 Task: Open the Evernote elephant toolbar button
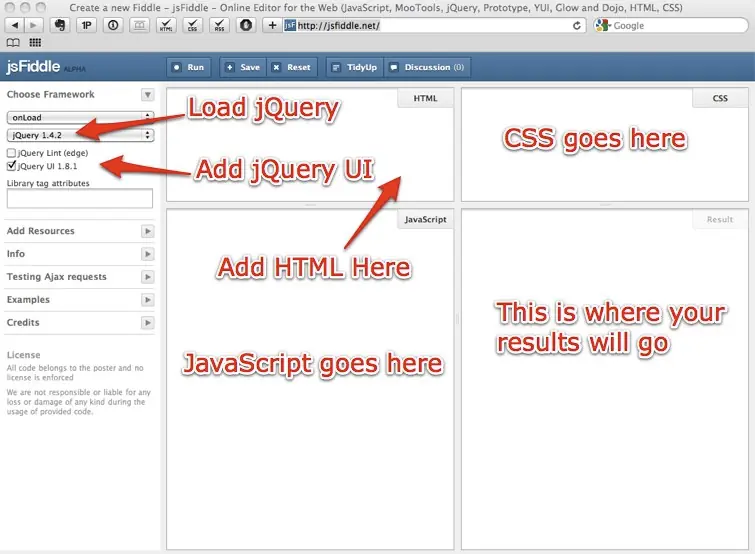60,26
